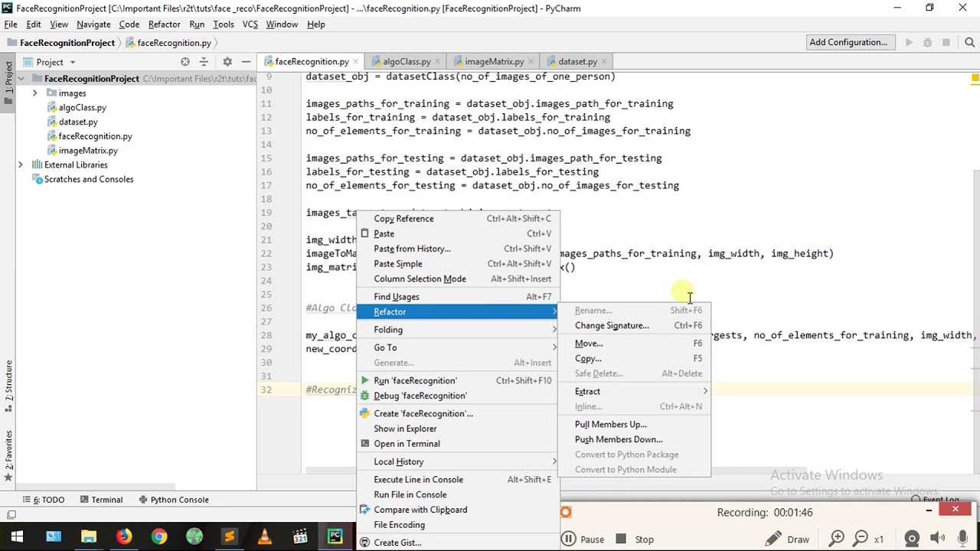Stop the screen recording
The width and height of the screenshot is (980, 551).
pos(635,540)
